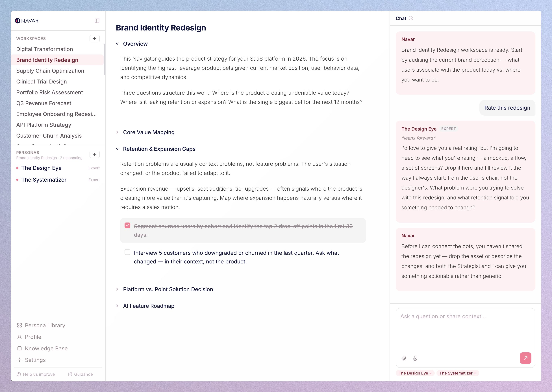Screen dimensions: 552x392
Task: Click the Navar logo
Action: tap(27, 21)
